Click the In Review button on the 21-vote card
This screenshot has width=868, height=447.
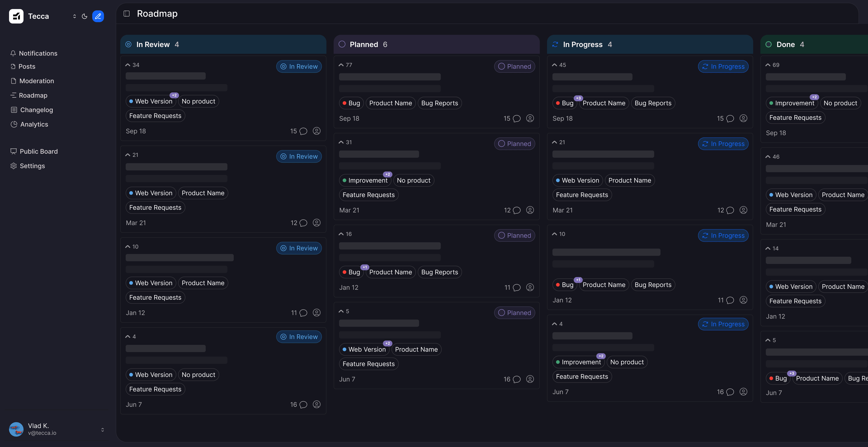[x=299, y=156]
